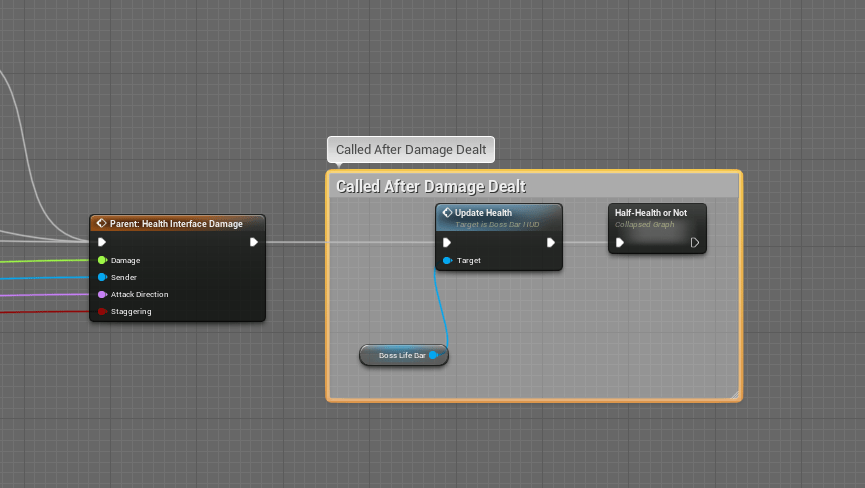Click exec input pin of Parent: Health Interface Damage
The width and height of the screenshot is (865, 488).
point(102,242)
